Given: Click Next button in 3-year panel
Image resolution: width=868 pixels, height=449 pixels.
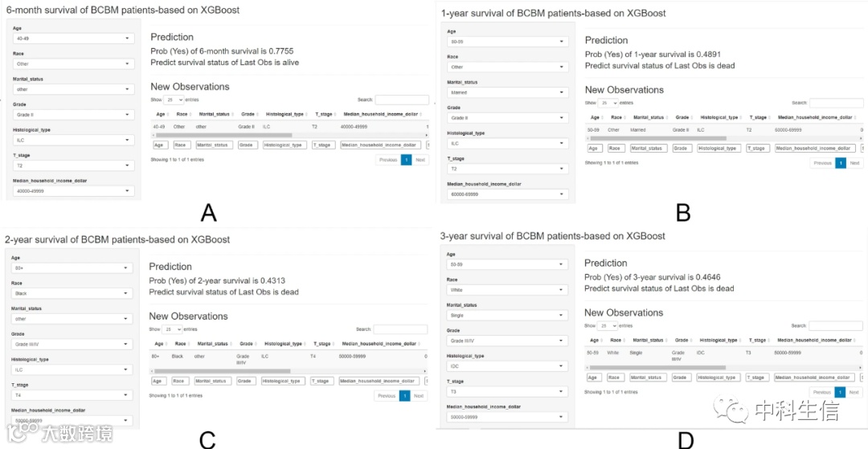Looking at the screenshot, I should click(x=854, y=392).
